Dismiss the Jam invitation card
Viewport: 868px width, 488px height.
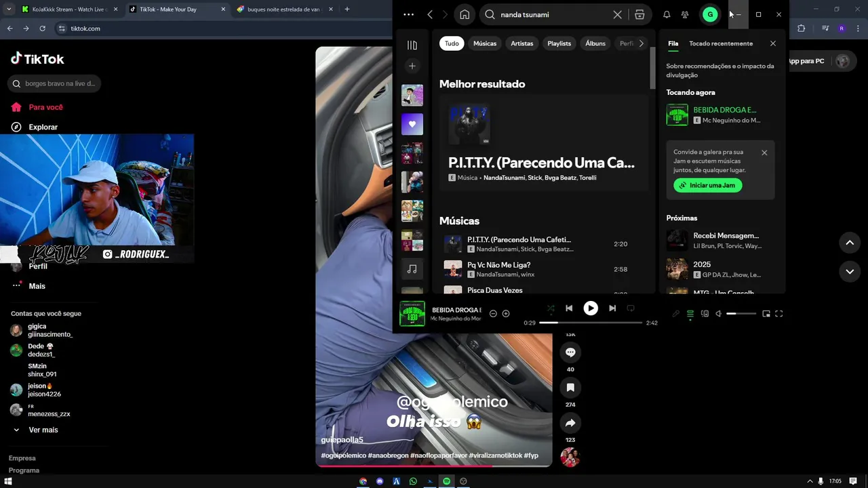coord(764,152)
